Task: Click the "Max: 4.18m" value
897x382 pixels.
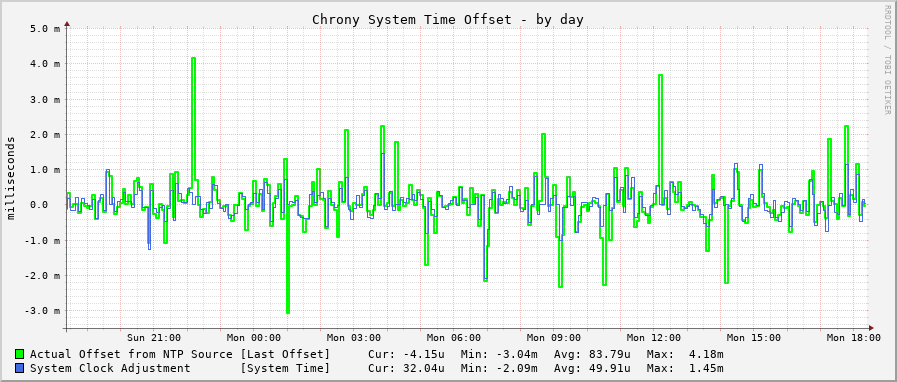Action: click(x=685, y=354)
